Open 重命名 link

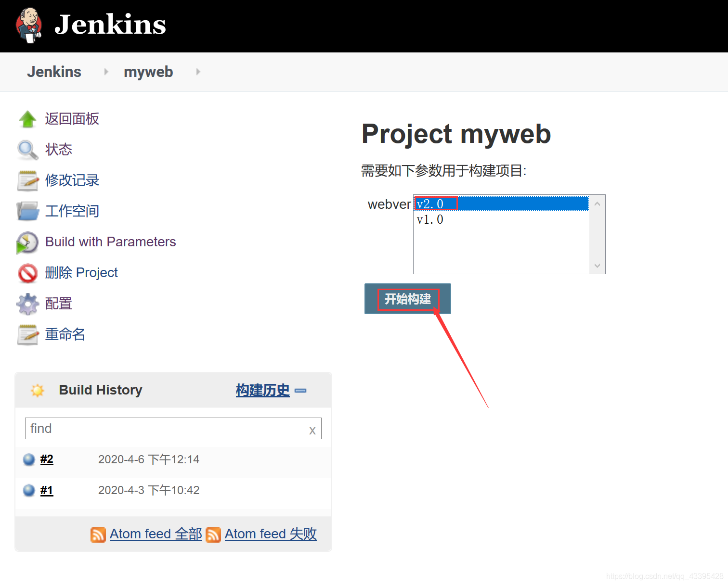(65, 334)
